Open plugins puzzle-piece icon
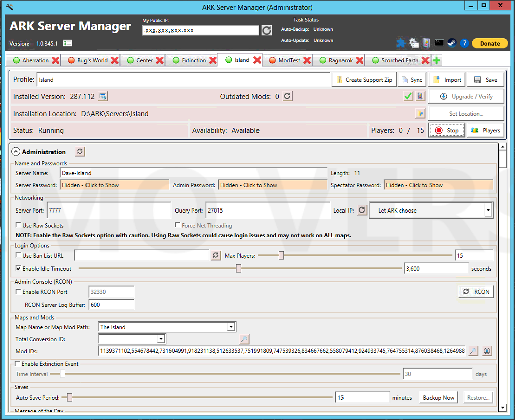 (x=401, y=43)
